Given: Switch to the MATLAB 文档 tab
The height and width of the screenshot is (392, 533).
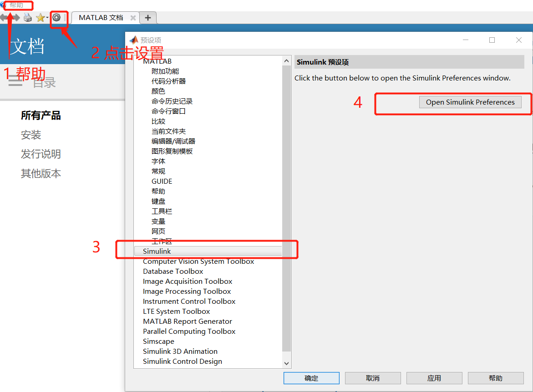Looking at the screenshot, I should [101, 18].
